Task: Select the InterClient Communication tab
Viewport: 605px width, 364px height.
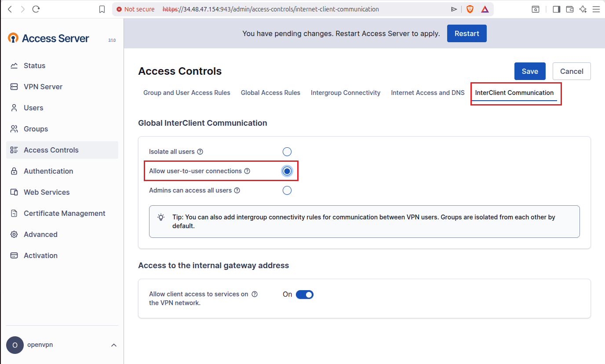Action: pos(514,93)
